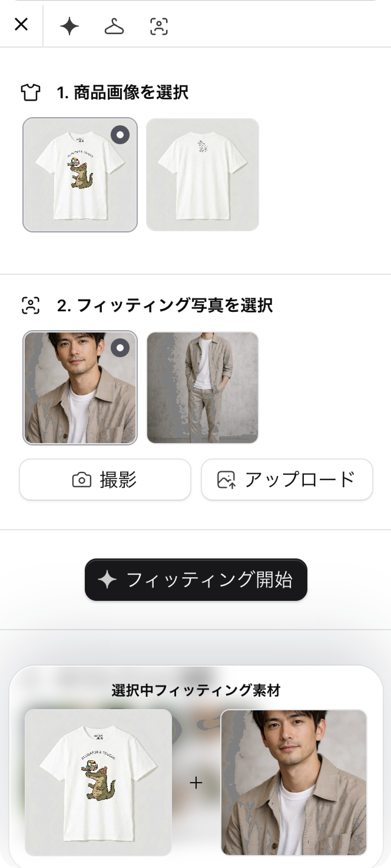Open the face scan tab icon
The height and width of the screenshot is (868, 391).
pyautogui.click(x=159, y=26)
